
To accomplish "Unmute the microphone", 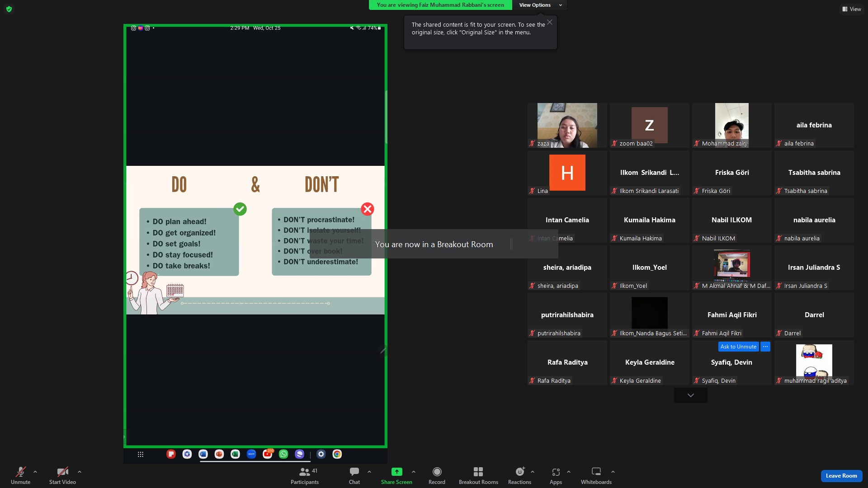I will [20, 475].
